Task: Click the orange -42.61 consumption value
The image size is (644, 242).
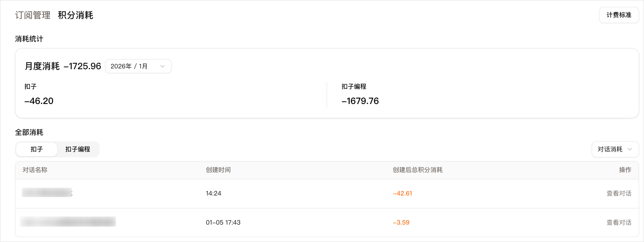Action: coord(402,193)
